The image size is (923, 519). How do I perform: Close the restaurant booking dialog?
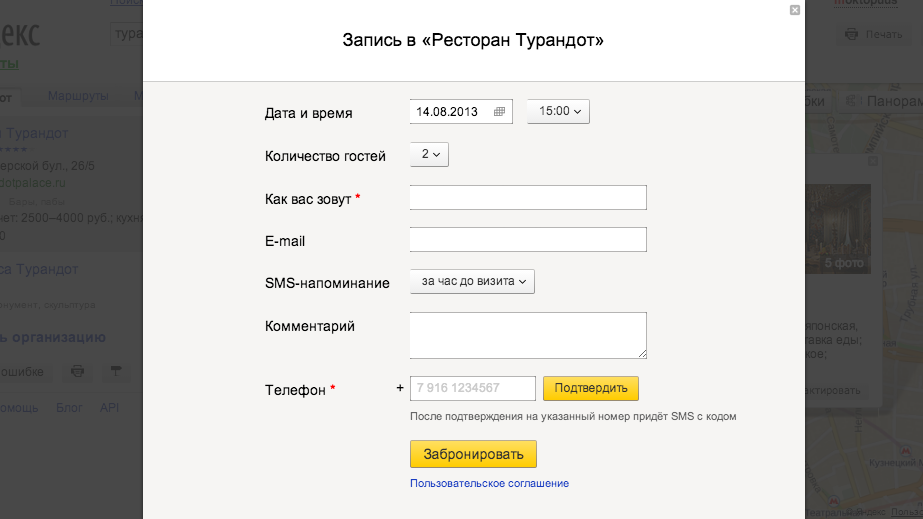[x=795, y=10]
